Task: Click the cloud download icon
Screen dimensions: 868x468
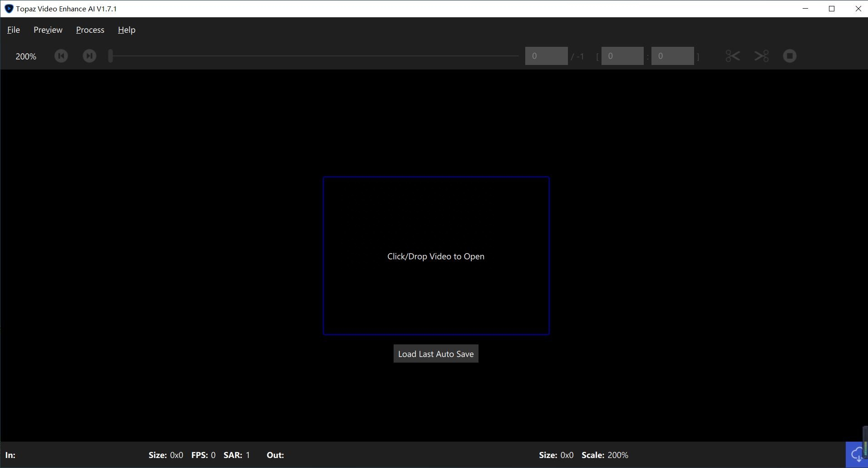Action: (x=857, y=454)
